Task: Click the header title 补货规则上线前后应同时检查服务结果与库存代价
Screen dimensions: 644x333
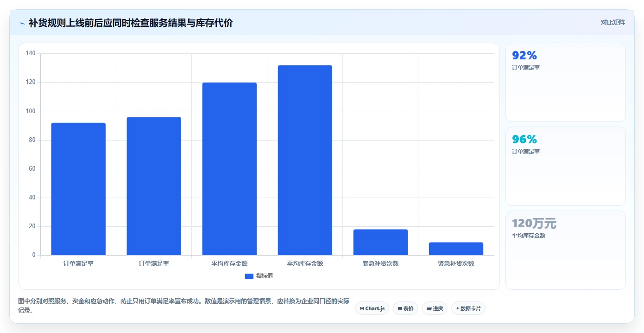Action: (131, 23)
